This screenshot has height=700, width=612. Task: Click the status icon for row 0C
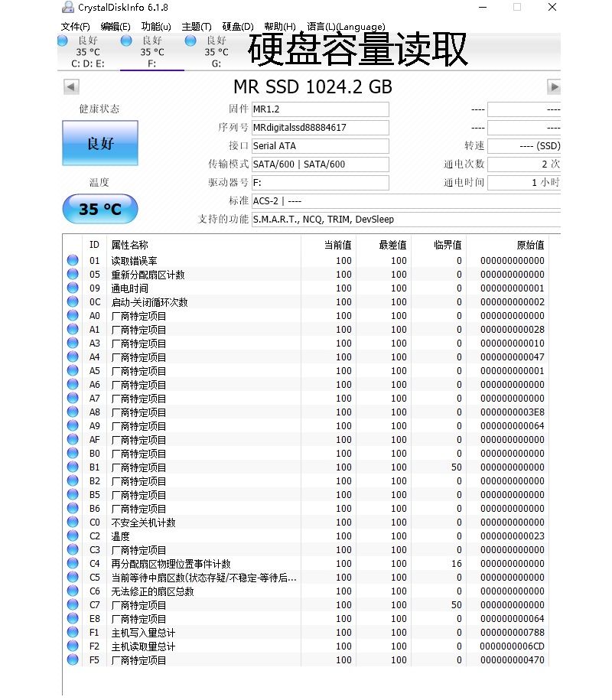73,301
